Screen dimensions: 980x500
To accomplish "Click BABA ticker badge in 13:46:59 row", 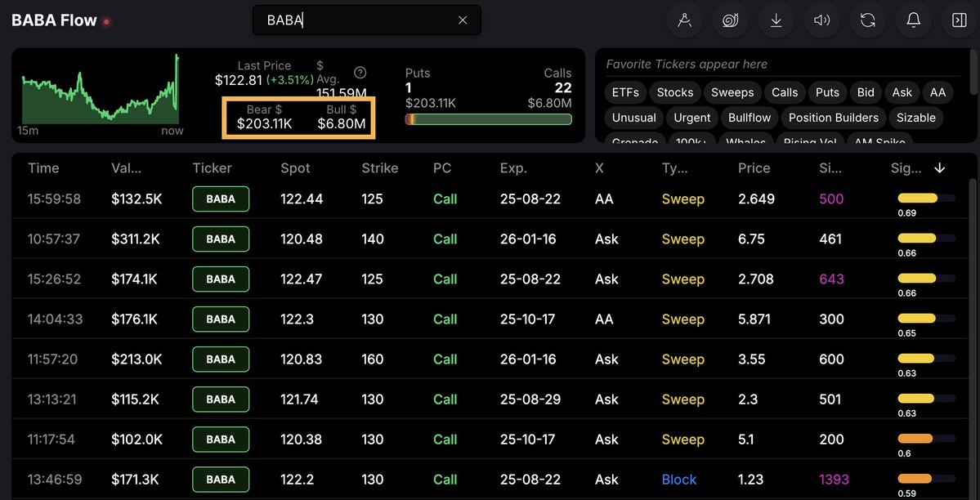I will (221, 480).
